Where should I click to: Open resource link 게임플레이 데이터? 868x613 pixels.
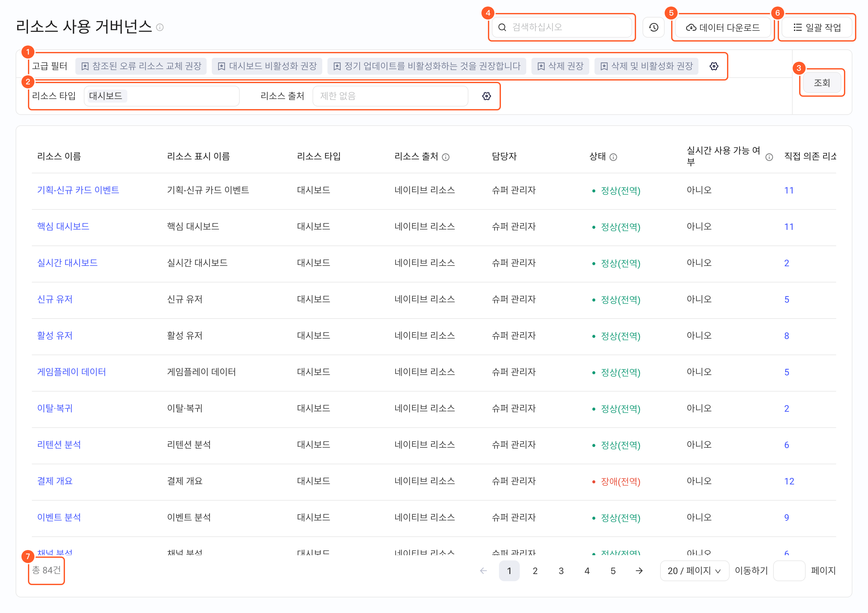(x=71, y=372)
